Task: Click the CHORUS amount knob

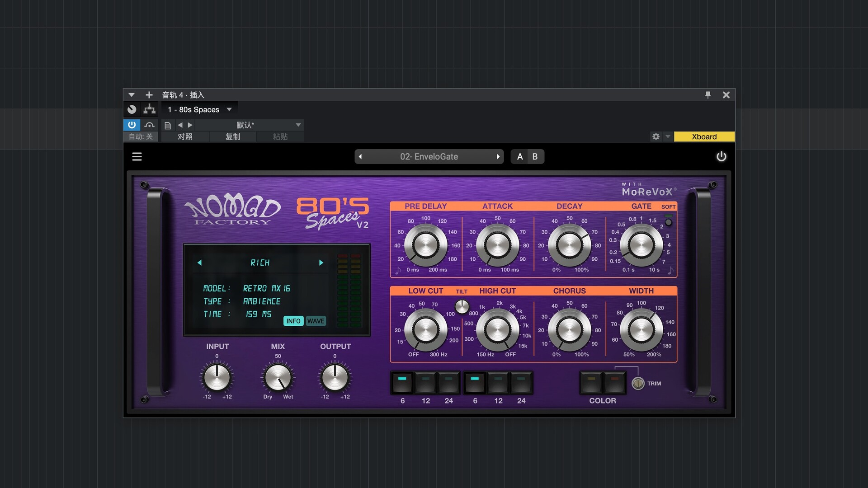Action: click(x=569, y=330)
